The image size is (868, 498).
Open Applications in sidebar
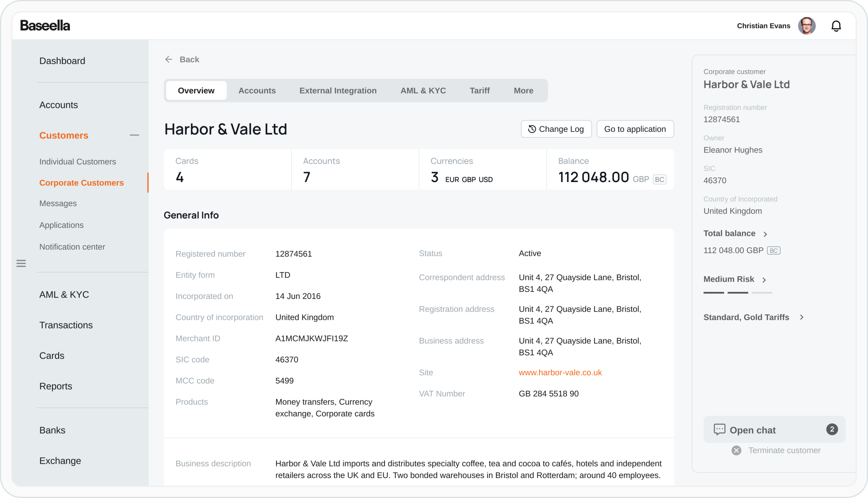tap(61, 225)
